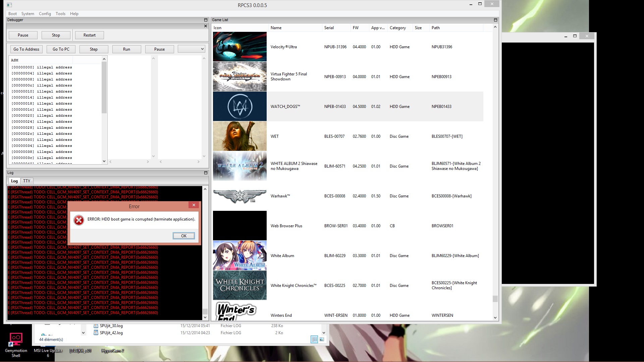
Task: Select the BLES-00707 serial cell
Action: (x=334, y=136)
